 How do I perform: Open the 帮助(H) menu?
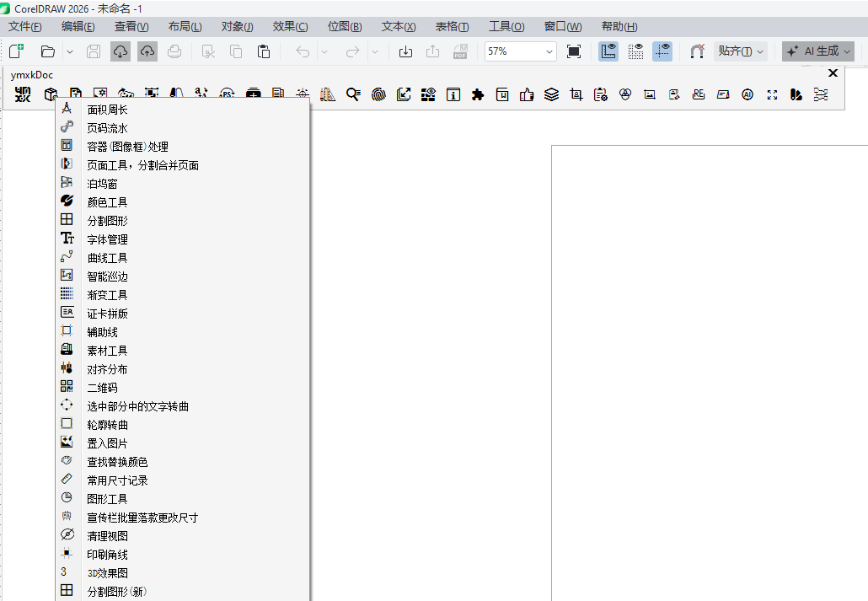click(x=619, y=27)
